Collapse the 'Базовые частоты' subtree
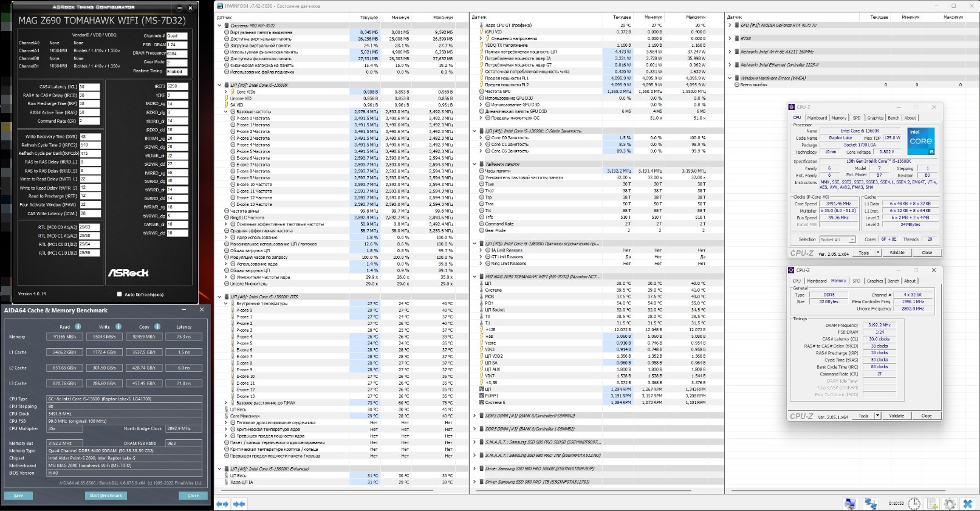Image resolution: width=980 pixels, height=511 pixels. coord(226,112)
